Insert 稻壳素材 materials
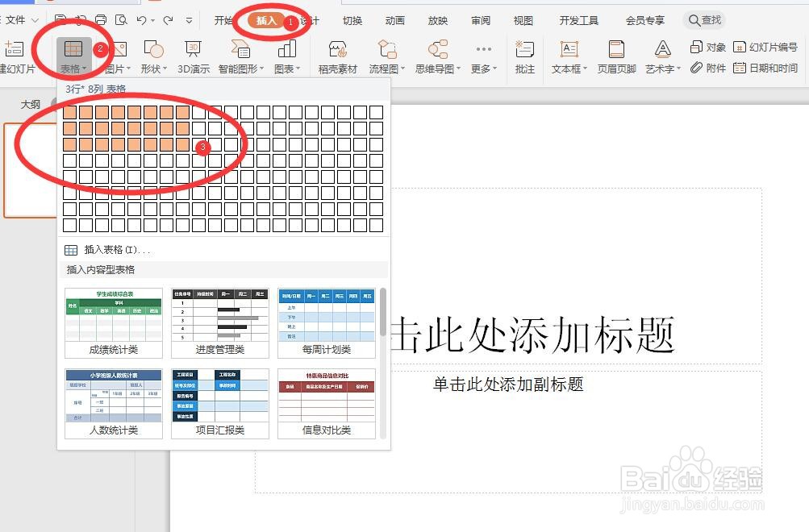The image size is (809, 532). click(337, 56)
